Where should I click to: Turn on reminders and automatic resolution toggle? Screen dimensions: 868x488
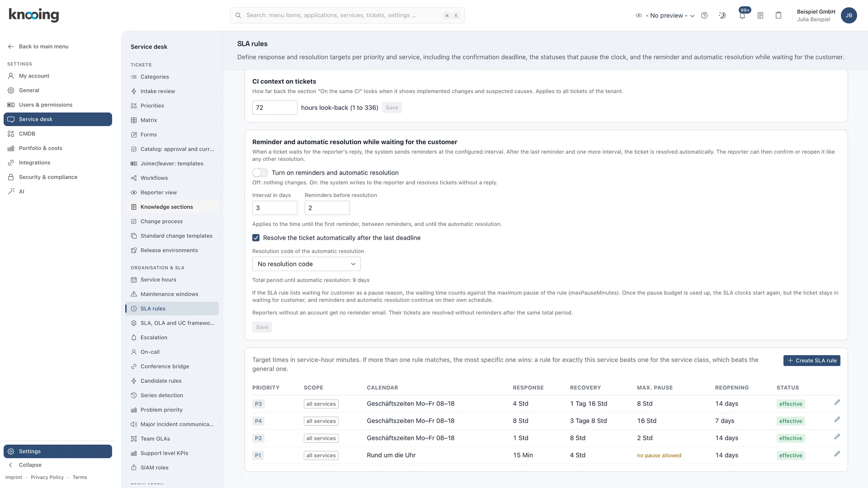[260, 173]
